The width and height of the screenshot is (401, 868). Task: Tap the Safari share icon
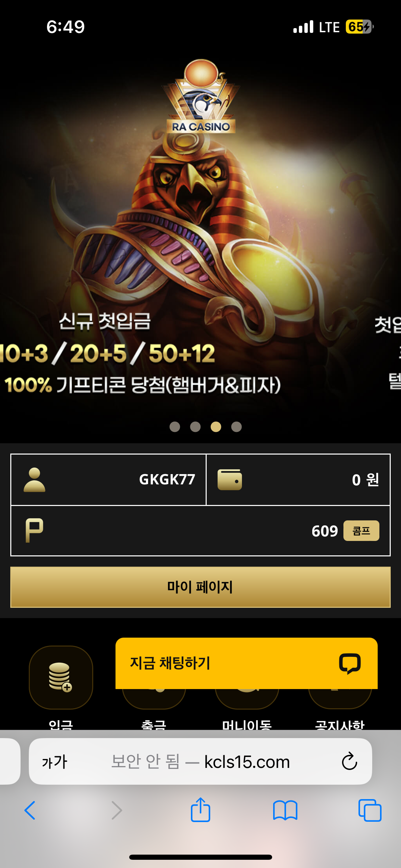[200, 810]
